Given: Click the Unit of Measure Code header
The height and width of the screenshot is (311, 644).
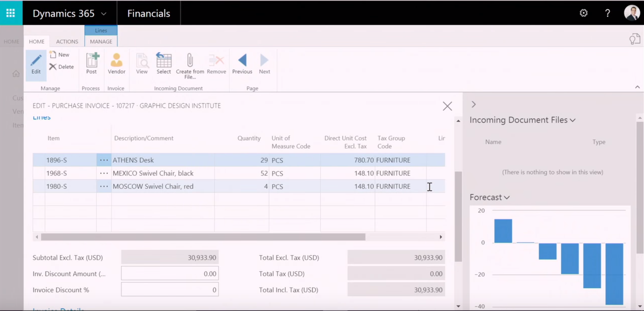Looking at the screenshot, I should pos(291,142).
